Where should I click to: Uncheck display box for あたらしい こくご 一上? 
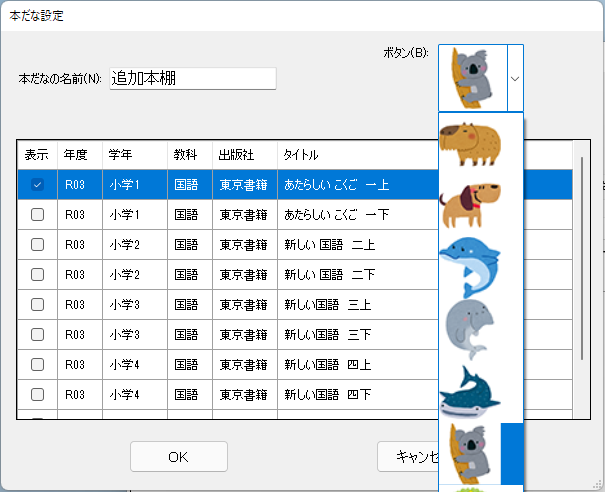point(37,184)
